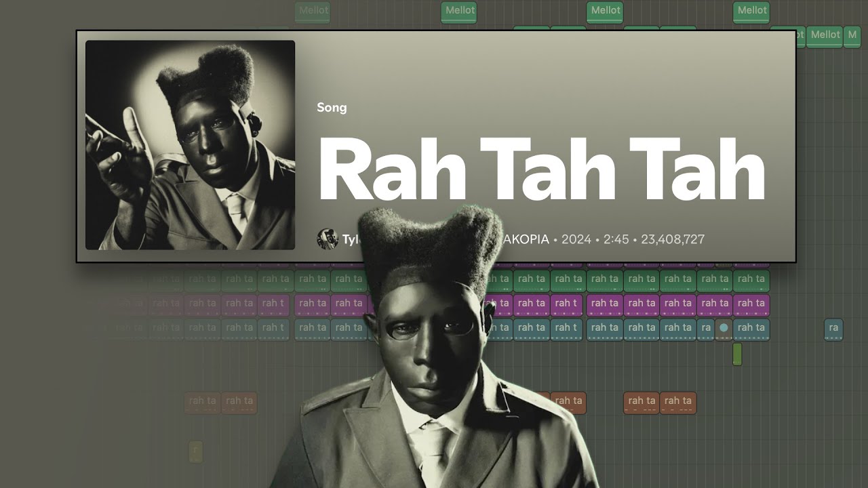Select the last Mellot clip in top row
Viewport: 868px width, 488px height.
coord(751,12)
